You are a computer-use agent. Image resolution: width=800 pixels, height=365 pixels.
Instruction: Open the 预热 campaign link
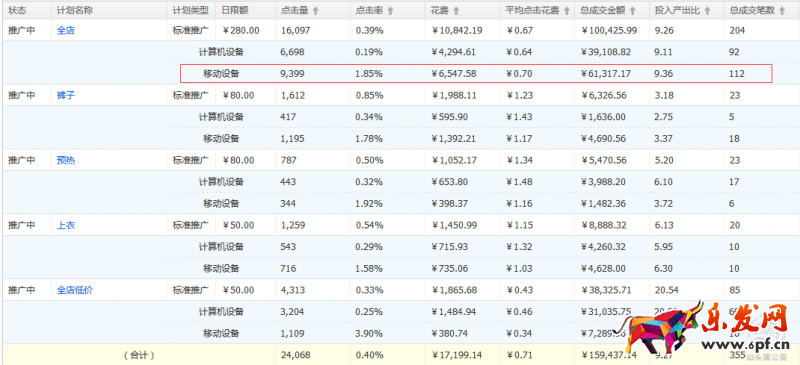click(x=66, y=160)
